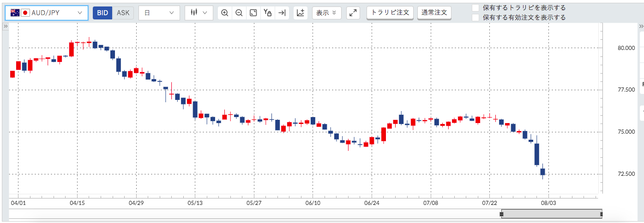Click the left handle of range slider
644x223 pixels.
point(502,214)
